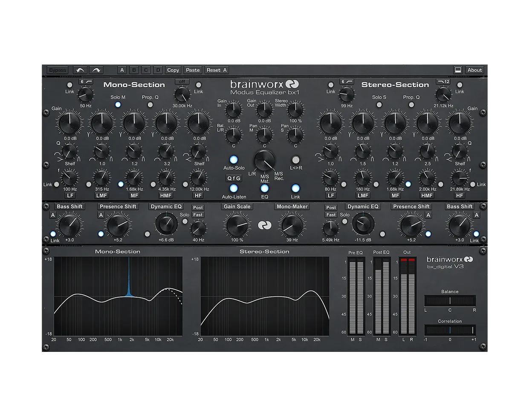The width and height of the screenshot is (532, 418).
Task: Disable the Auto-Listen LED button
Action: (x=234, y=188)
